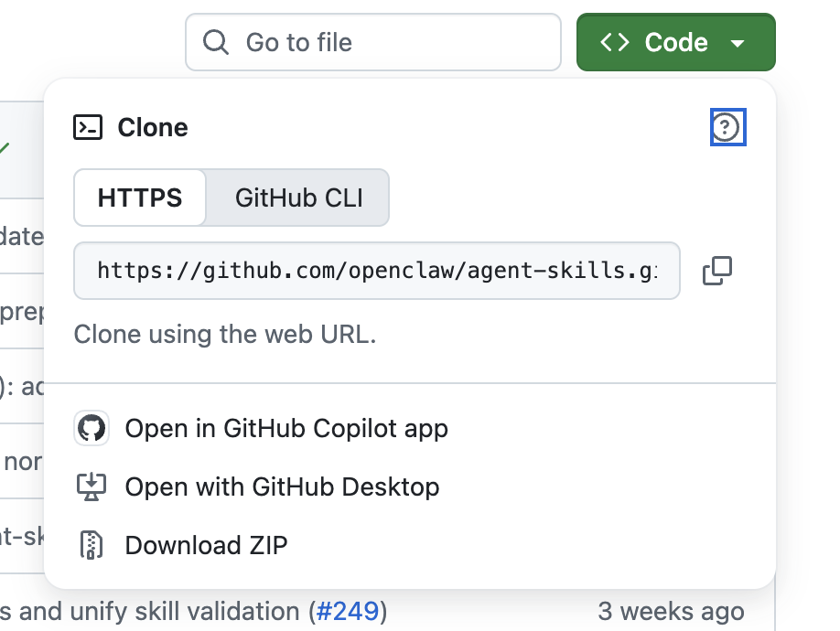Click 'and unify skill validation' commit message
The height and width of the screenshot is (631, 840).
pos(159,611)
